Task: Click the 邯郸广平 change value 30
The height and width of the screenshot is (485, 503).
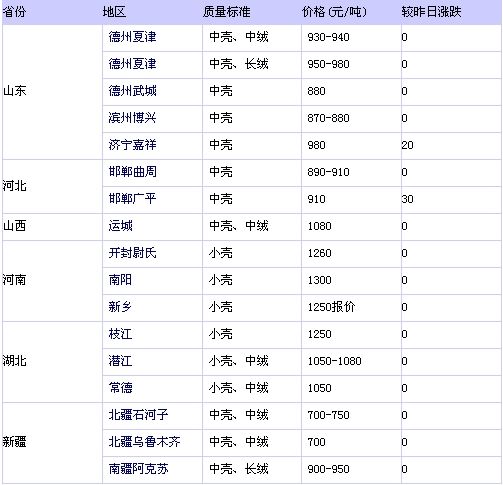Action: click(407, 199)
